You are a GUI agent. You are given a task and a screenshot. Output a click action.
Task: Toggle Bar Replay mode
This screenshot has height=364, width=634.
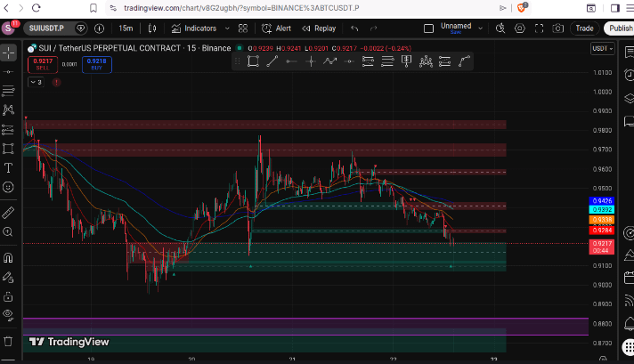(x=319, y=28)
